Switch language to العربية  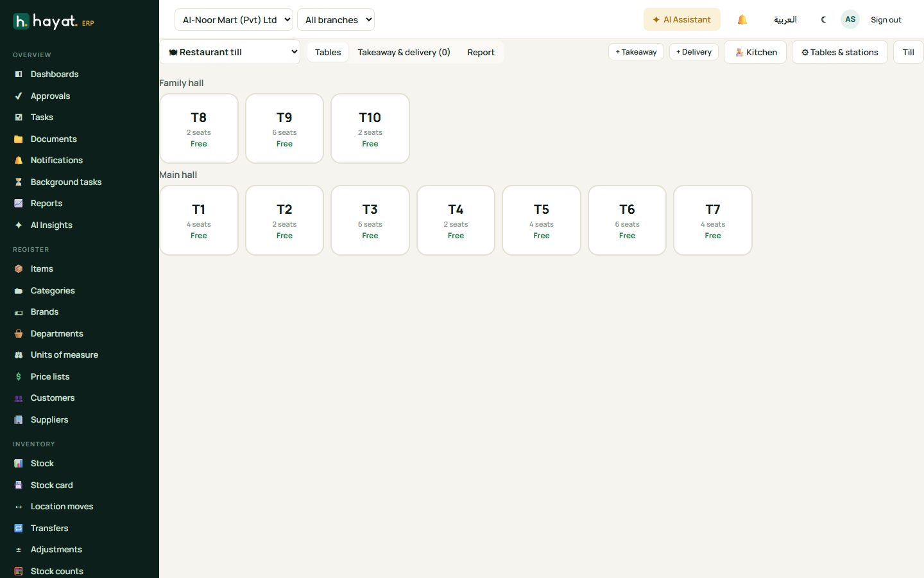785,20
